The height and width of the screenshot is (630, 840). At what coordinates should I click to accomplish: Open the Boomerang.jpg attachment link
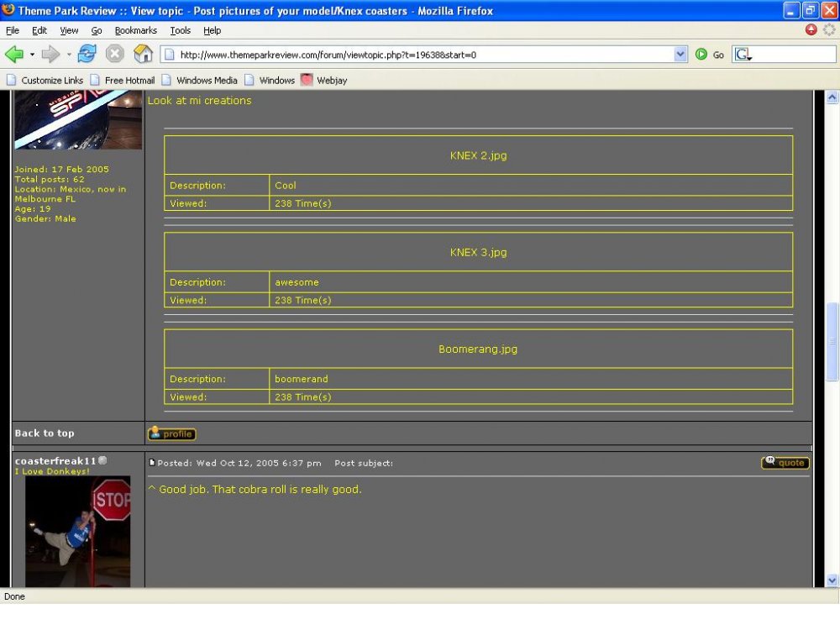pos(478,349)
